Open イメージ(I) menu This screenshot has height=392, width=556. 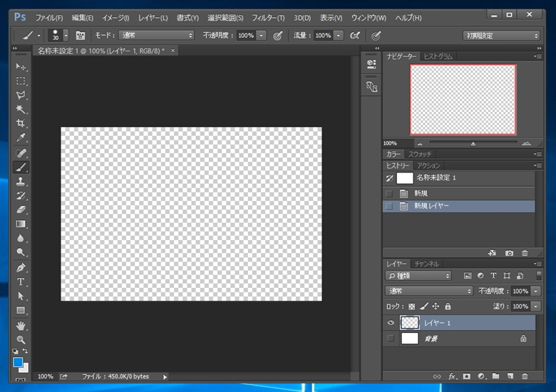pyautogui.click(x=115, y=18)
